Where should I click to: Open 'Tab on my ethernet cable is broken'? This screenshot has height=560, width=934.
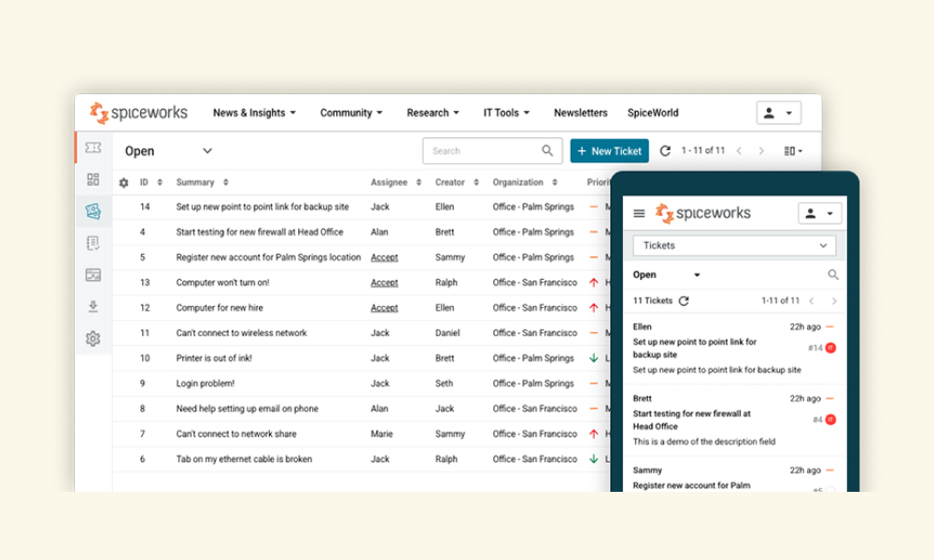pos(244,459)
